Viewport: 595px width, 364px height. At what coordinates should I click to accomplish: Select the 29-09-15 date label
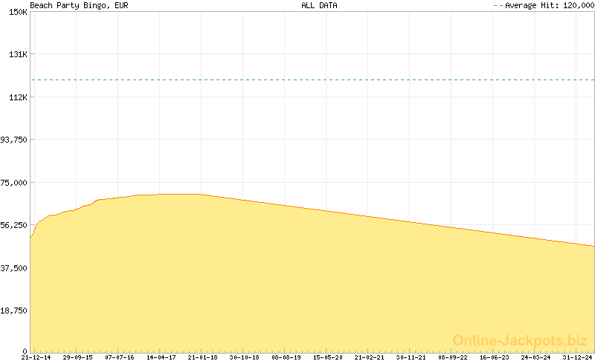tap(77, 357)
